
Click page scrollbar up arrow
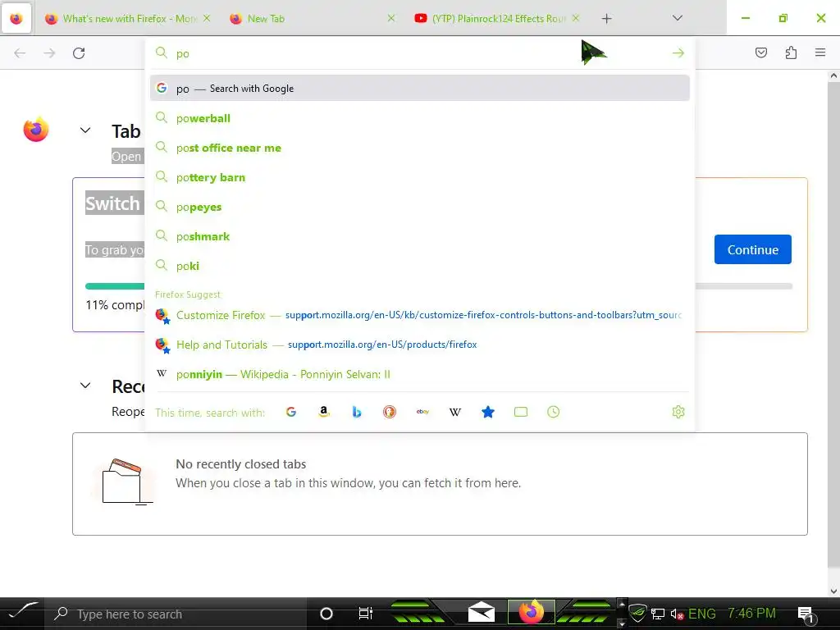833,76
